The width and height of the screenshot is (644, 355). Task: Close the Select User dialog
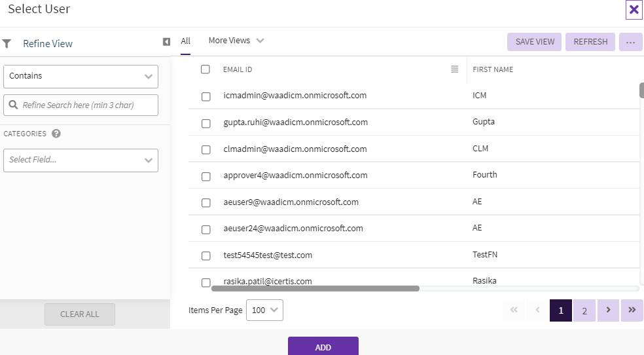(634, 9)
